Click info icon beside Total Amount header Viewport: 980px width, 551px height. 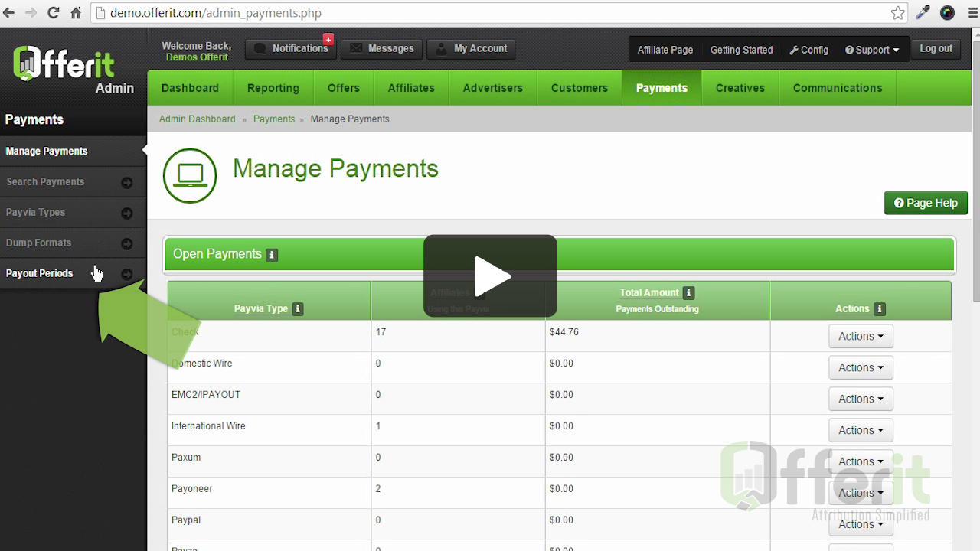point(688,292)
